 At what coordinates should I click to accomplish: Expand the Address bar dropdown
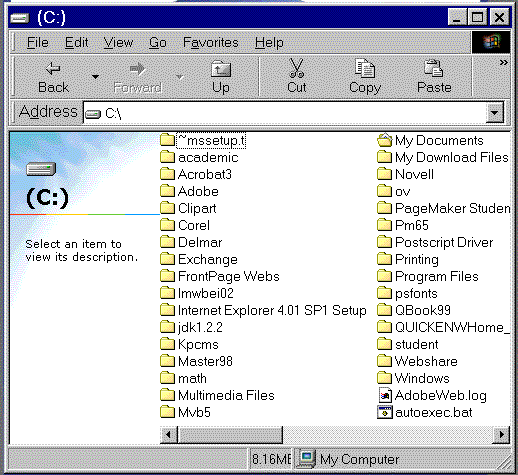point(495,113)
